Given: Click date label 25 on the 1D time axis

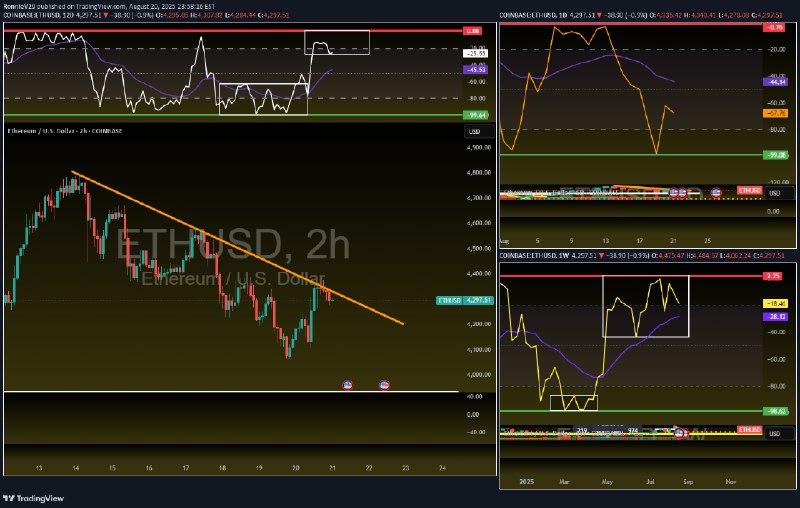Looking at the screenshot, I should click(708, 241).
